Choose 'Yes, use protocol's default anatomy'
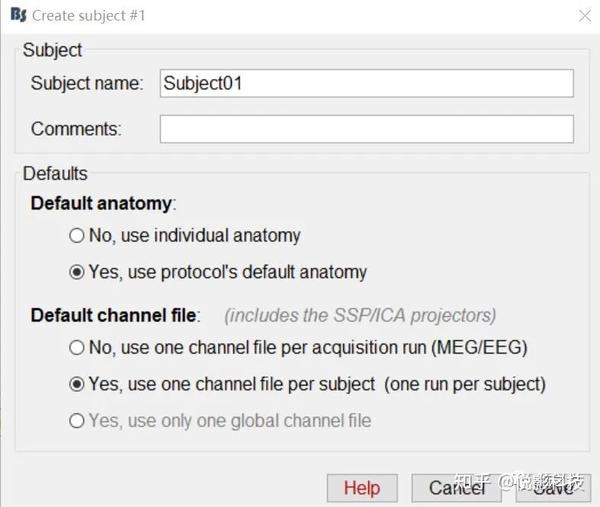This screenshot has width=600, height=507. tap(77, 271)
